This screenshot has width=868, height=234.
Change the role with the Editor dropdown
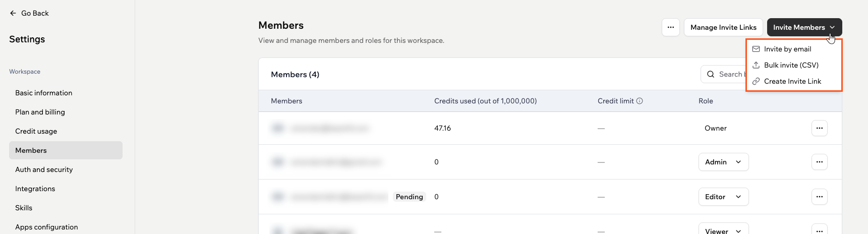(723, 197)
